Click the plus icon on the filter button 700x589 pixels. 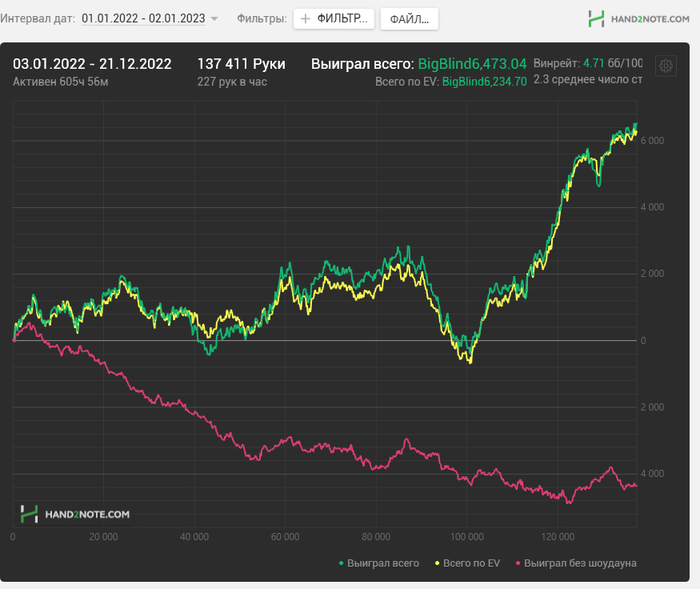tap(305, 19)
